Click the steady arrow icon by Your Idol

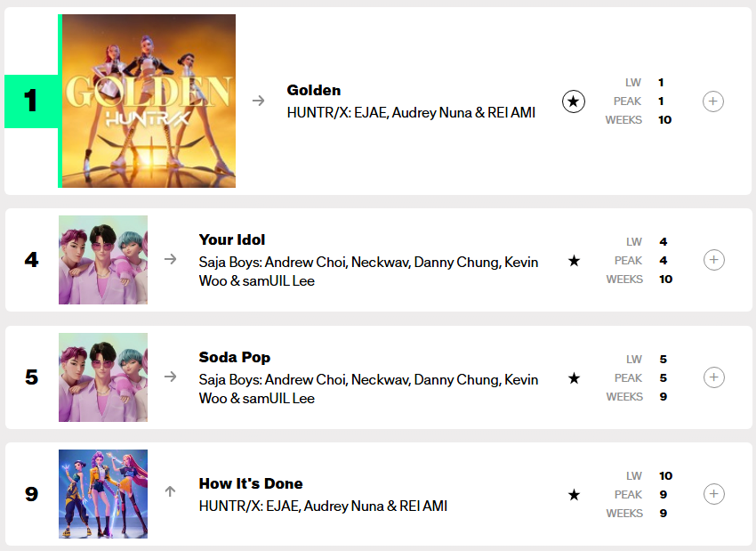[171, 260]
